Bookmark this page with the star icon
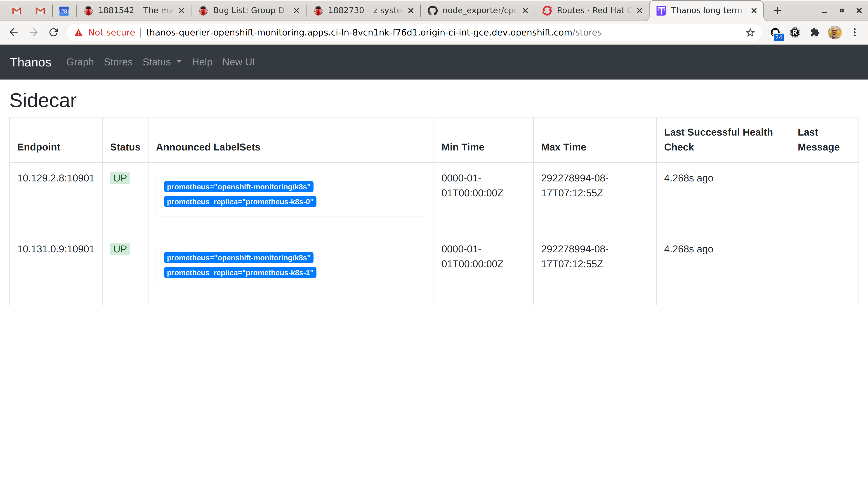Screen dimensions: 868x488 [750, 32]
